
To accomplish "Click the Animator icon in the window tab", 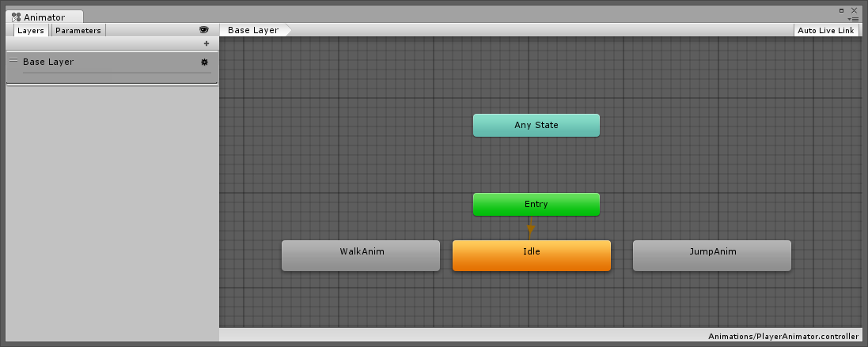I will [x=16, y=17].
